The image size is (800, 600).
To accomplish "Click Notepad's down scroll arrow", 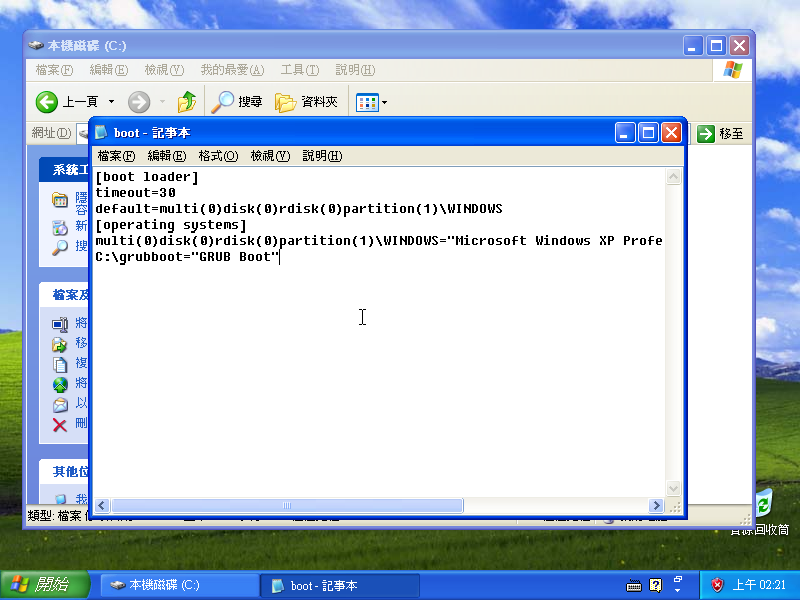I will [x=673, y=489].
